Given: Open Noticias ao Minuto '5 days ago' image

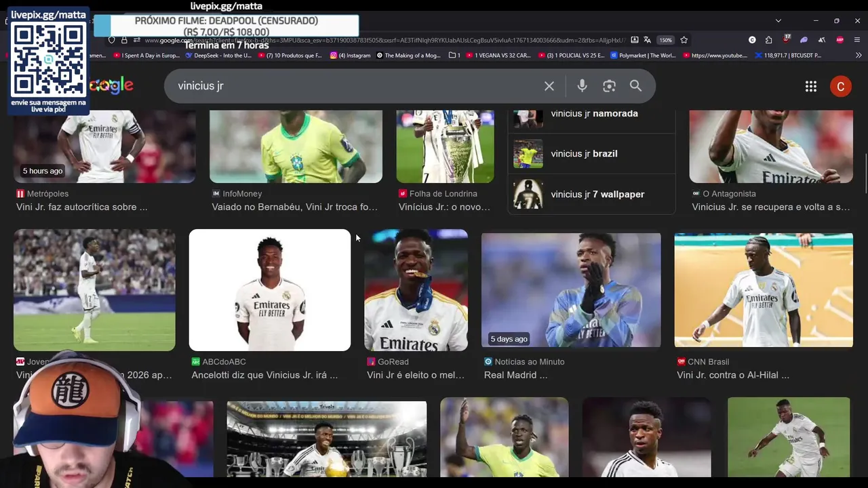Looking at the screenshot, I should click(571, 290).
